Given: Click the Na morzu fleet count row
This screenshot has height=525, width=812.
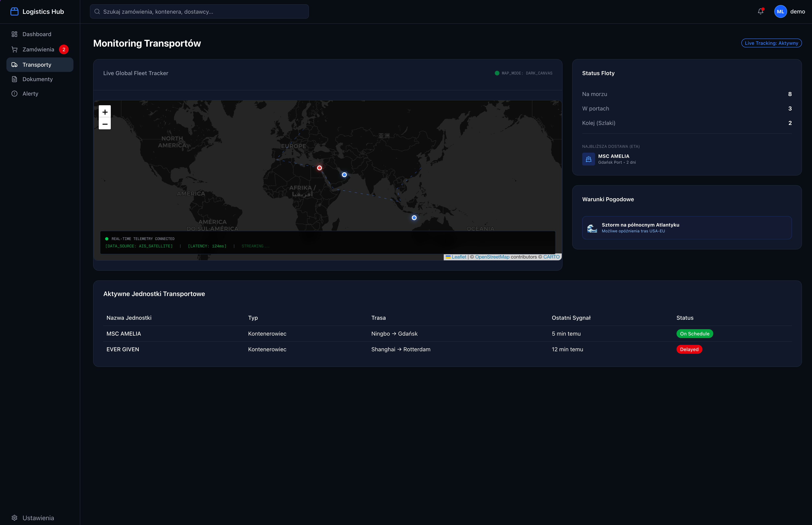Looking at the screenshot, I should click(687, 94).
